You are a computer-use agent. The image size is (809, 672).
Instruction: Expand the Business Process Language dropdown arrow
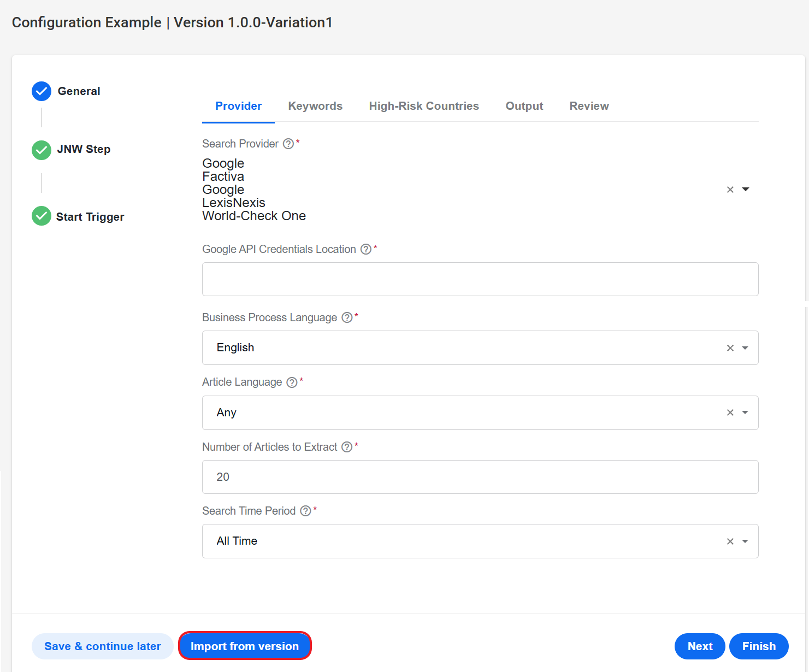(x=745, y=348)
